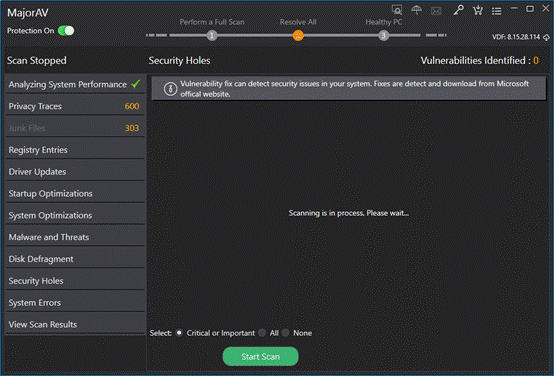Close the MajorAV window

[x=546, y=9]
